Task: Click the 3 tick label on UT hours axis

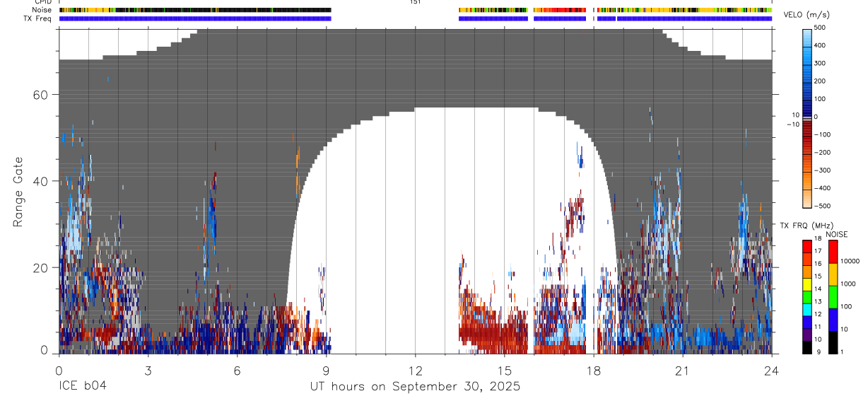Action: click(x=148, y=370)
